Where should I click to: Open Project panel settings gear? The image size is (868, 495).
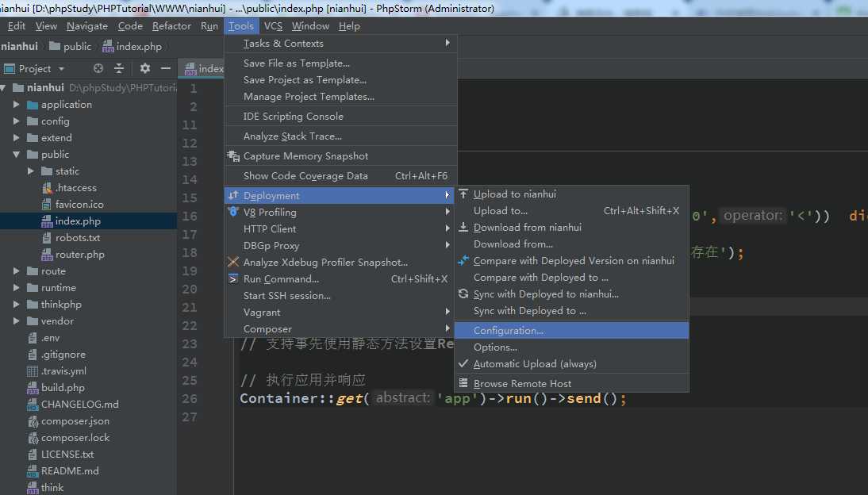(x=144, y=69)
